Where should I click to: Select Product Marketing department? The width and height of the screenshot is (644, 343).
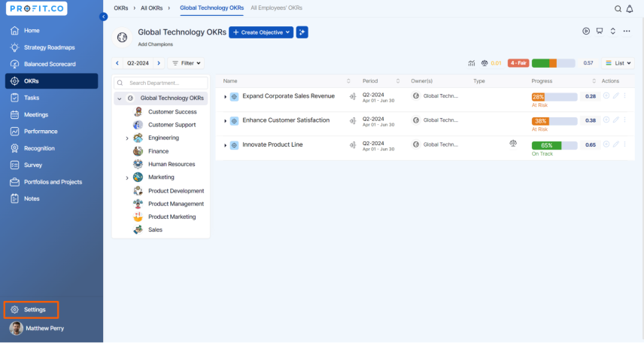pyautogui.click(x=172, y=217)
